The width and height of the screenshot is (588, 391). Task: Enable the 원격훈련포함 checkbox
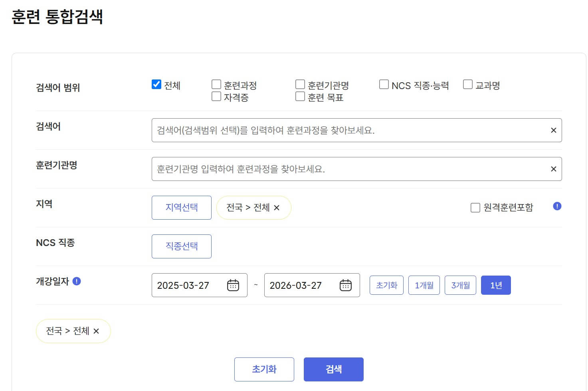coord(475,207)
